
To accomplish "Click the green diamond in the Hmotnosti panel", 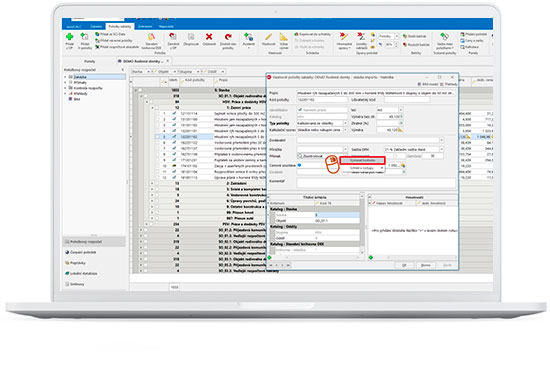I will [371, 258].
